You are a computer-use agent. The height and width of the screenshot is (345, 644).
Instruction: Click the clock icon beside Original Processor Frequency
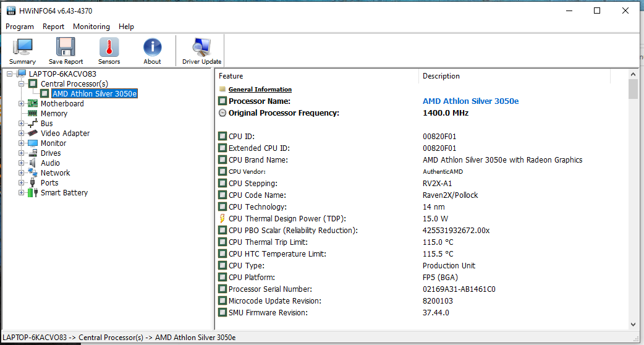(x=222, y=113)
